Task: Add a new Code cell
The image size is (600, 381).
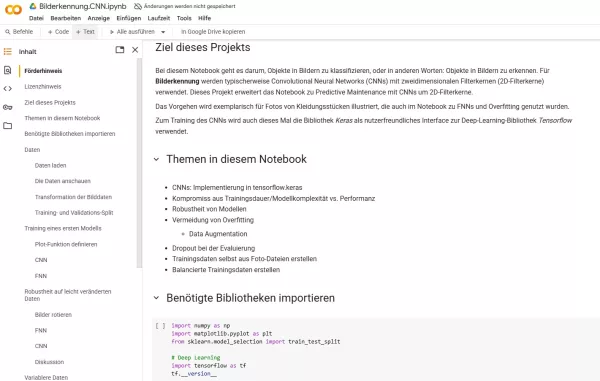Action: [x=58, y=32]
